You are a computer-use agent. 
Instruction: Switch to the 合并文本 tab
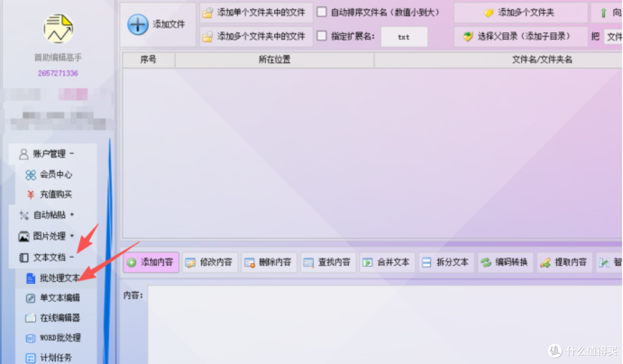point(388,262)
